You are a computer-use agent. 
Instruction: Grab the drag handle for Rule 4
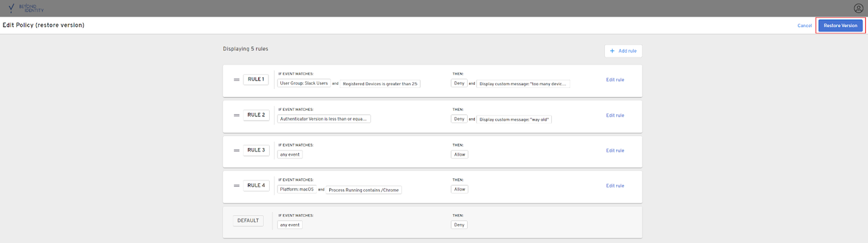point(236,186)
